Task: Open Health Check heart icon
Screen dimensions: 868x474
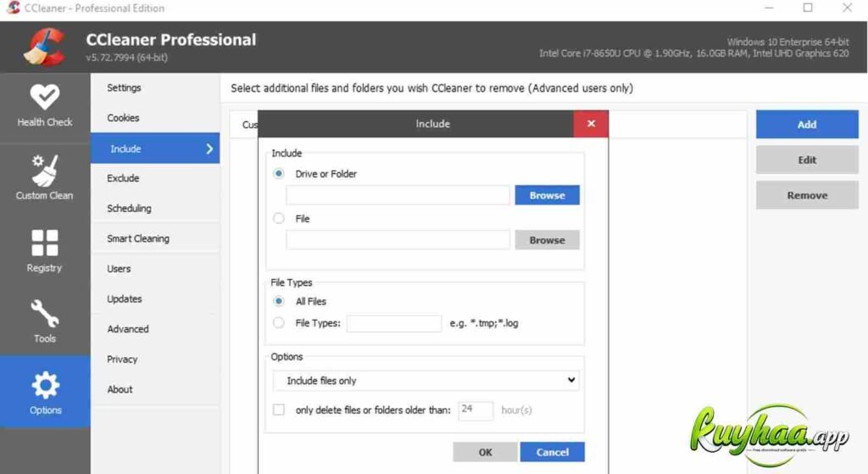Action: pos(45,98)
